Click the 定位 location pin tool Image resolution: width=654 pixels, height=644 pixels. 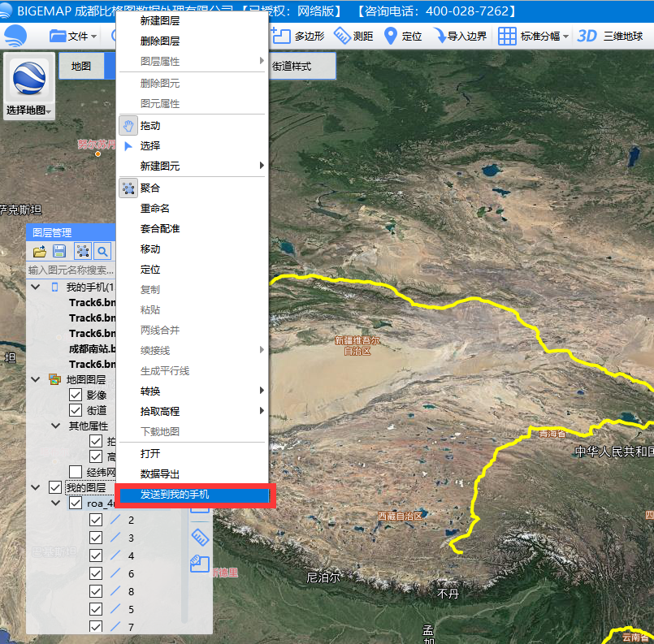(x=403, y=37)
